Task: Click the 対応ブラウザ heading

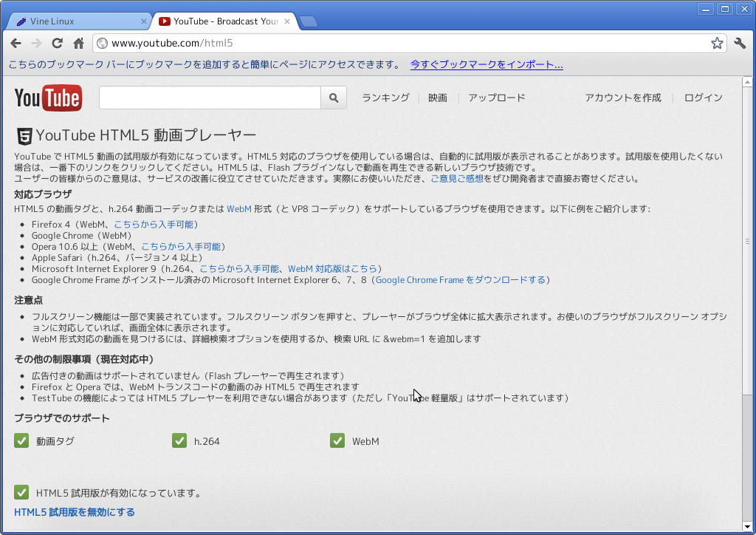Action: pos(43,194)
